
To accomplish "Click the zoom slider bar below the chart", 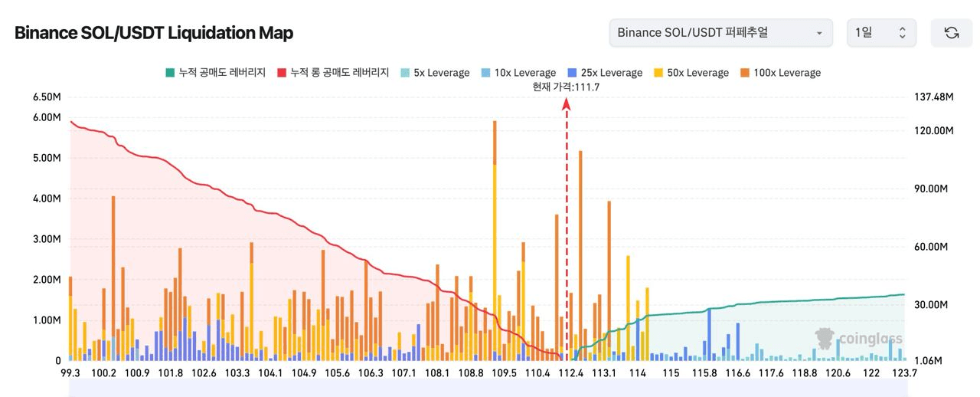I will coord(487,389).
